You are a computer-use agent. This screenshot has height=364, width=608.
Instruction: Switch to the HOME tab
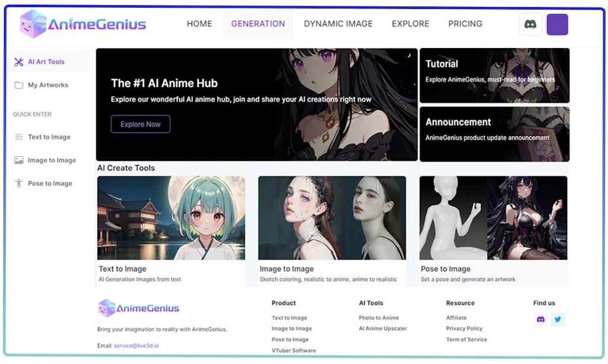pyautogui.click(x=199, y=23)
